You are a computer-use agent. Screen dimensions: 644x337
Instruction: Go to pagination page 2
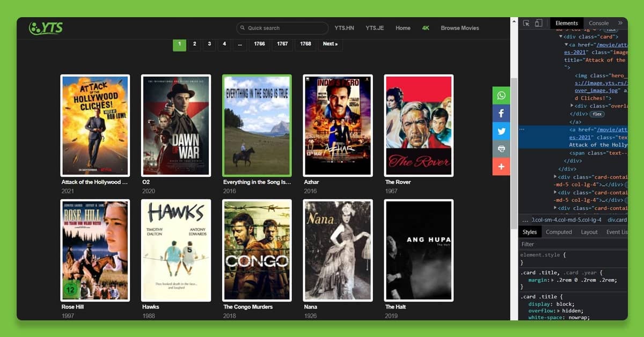coord(195,44)
